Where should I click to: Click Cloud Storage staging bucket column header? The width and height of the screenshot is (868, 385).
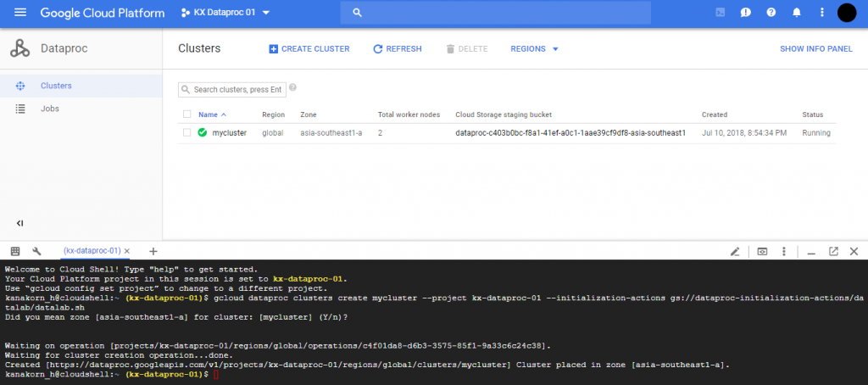(x=504, y=114)
